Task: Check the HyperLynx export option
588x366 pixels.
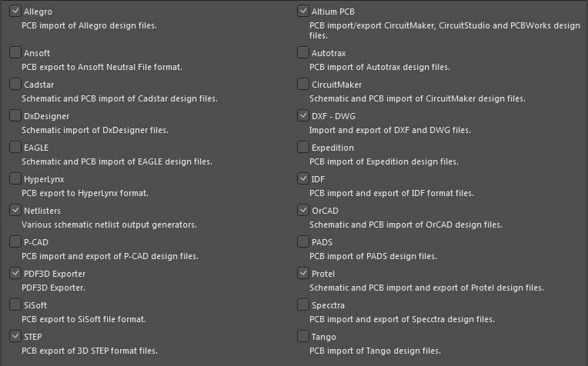Action: pyautogui.click(x=15, y=178)
